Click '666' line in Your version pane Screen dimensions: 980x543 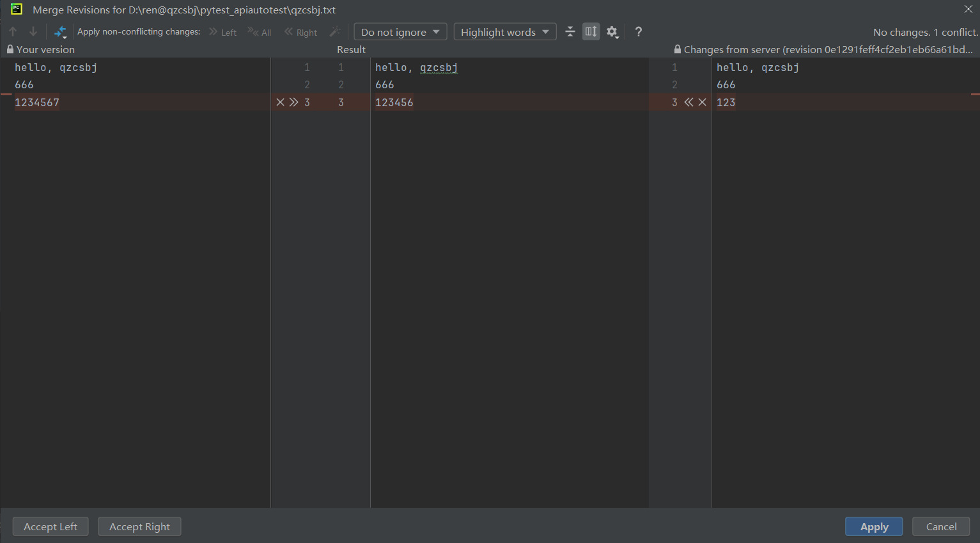[24, 85]
